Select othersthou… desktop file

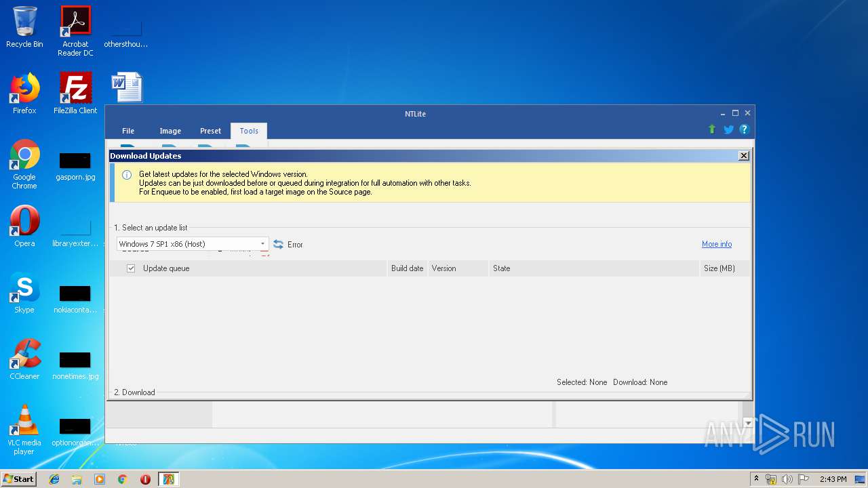[126, 35]
